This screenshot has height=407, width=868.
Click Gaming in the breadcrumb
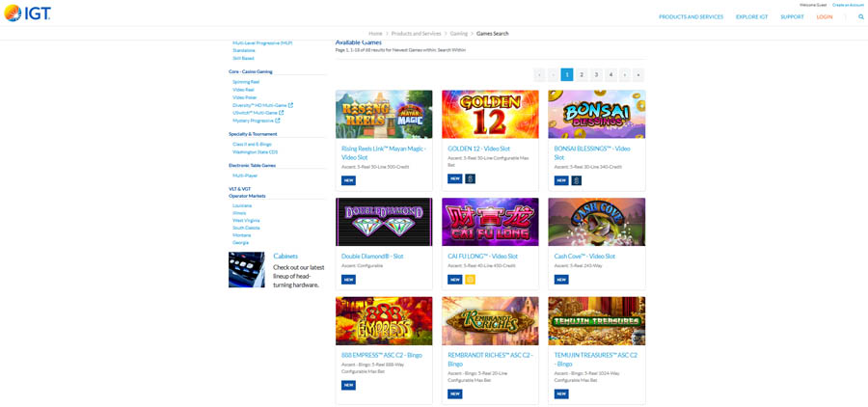point(459,33)
